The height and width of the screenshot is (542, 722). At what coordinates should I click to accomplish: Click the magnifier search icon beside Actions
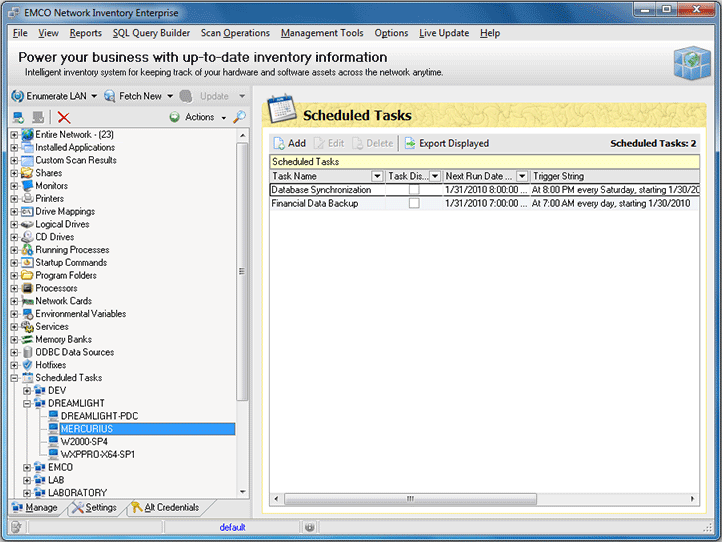(239, 117)
